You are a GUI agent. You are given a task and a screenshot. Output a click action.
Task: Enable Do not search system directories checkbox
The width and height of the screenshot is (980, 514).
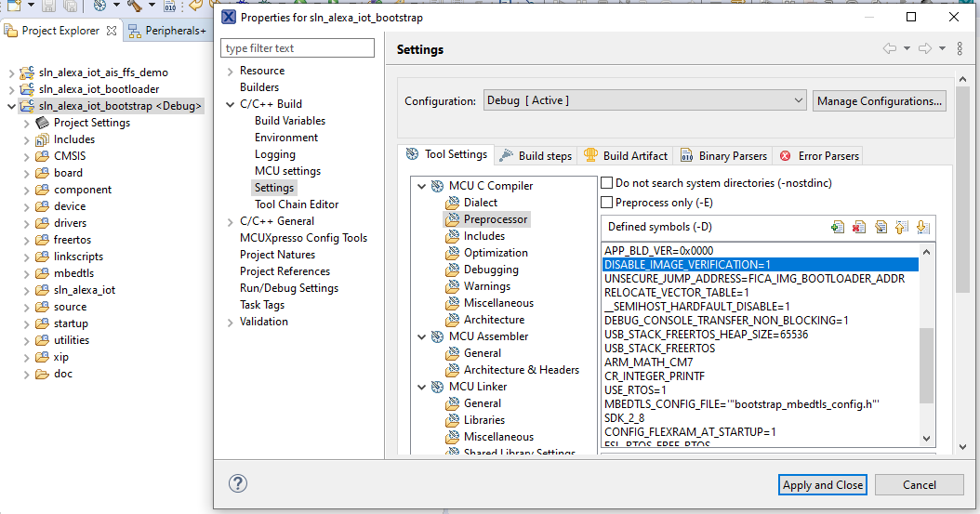click(x=607, y=183)
